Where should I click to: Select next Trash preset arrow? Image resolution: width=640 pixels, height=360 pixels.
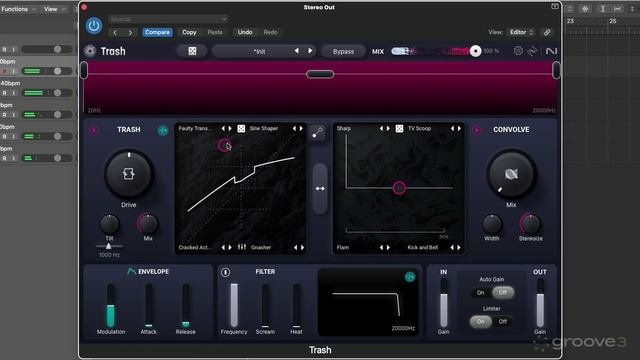click(310, 51)
